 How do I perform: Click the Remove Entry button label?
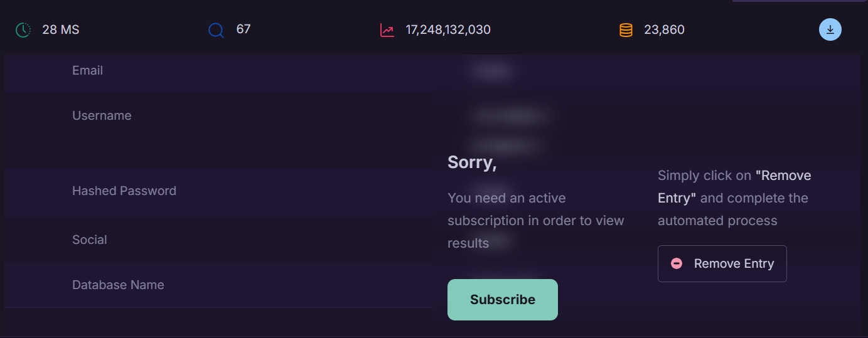(x=734, y=264)
